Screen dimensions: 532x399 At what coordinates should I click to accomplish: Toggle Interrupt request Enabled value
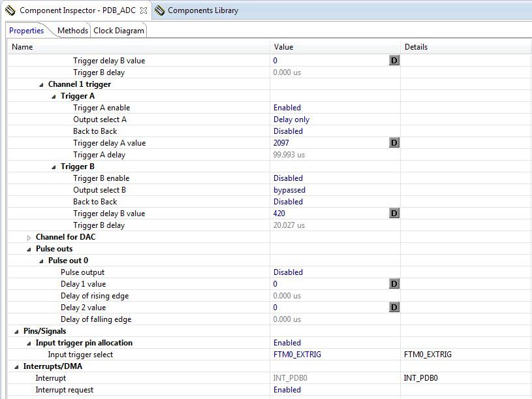pyautogui.click(x=287, y=390)
